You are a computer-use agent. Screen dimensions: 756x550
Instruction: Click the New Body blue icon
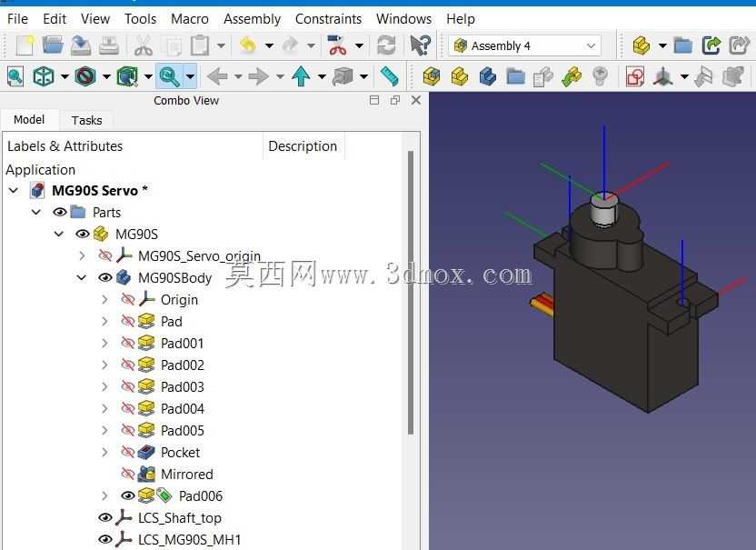tap(487, 76)
